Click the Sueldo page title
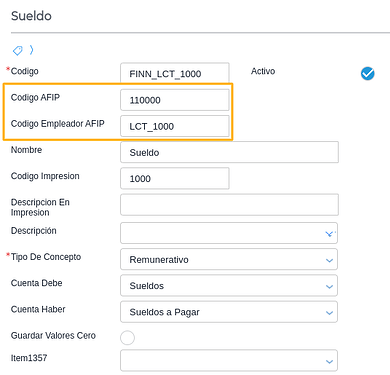 coord(31,16)
